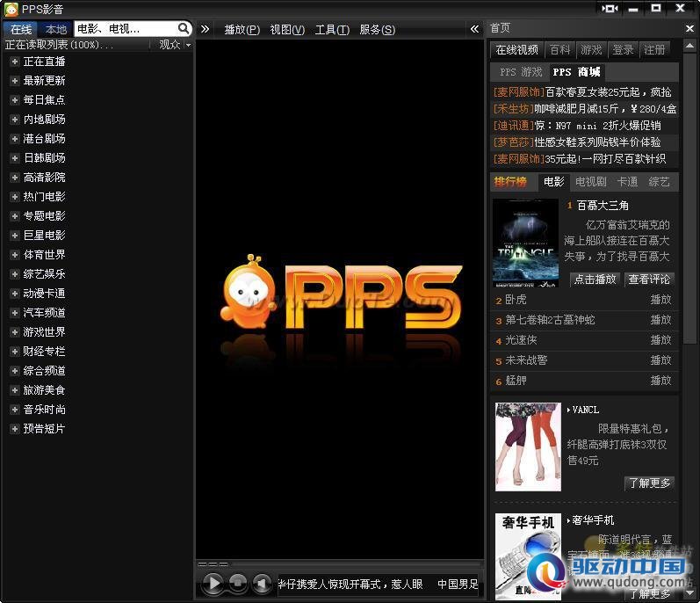Expand the 汽车频道 category
The width and height of the screenshot is (700, 603).
click(x=15, y=313)
